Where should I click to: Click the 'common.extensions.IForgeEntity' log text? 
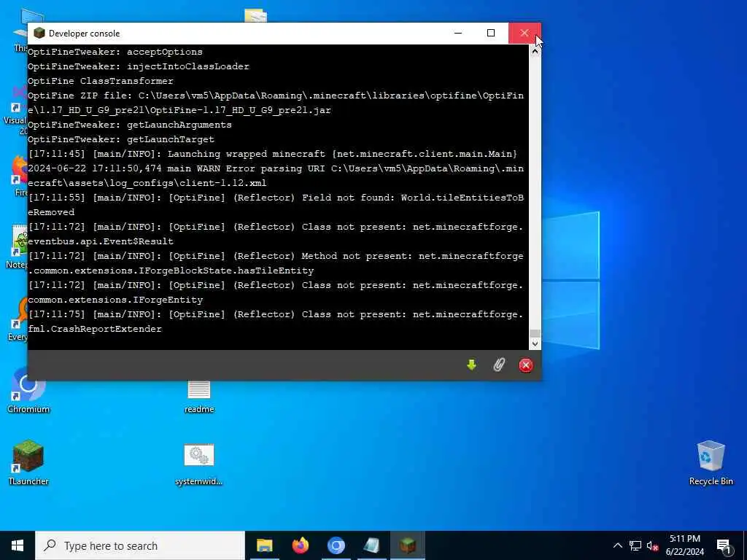point(115,300)
